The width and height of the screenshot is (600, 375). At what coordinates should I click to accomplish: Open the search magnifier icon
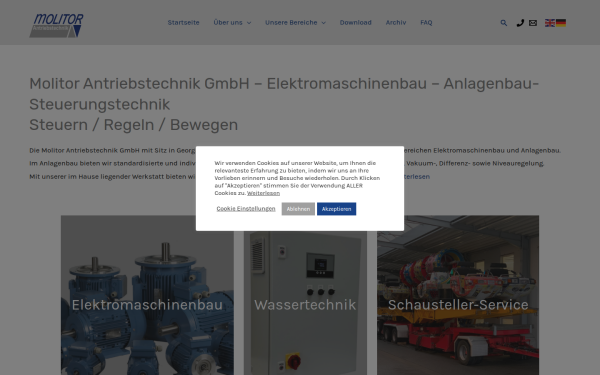[x=504, y=23]
